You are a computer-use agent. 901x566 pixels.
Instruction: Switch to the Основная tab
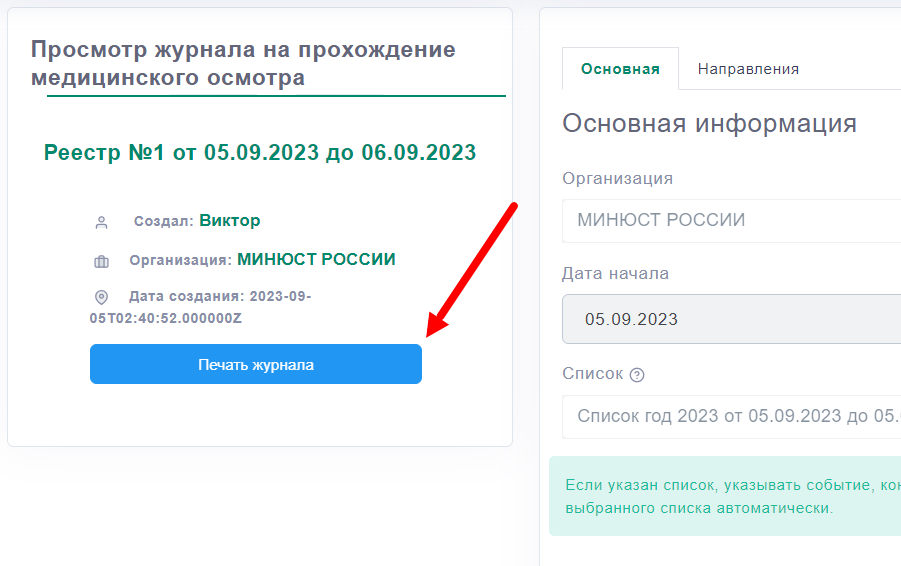coord(620,69)
